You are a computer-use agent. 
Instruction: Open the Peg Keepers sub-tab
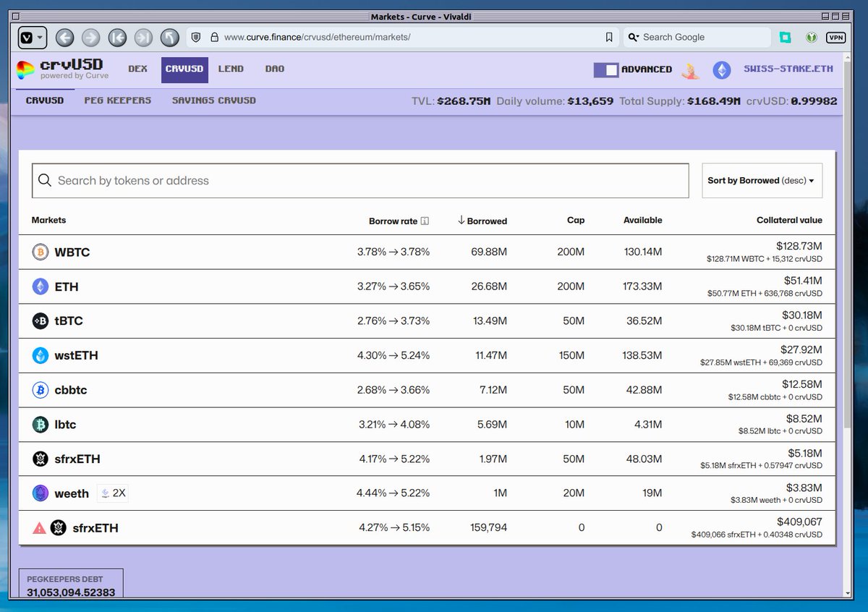(118, 101)
